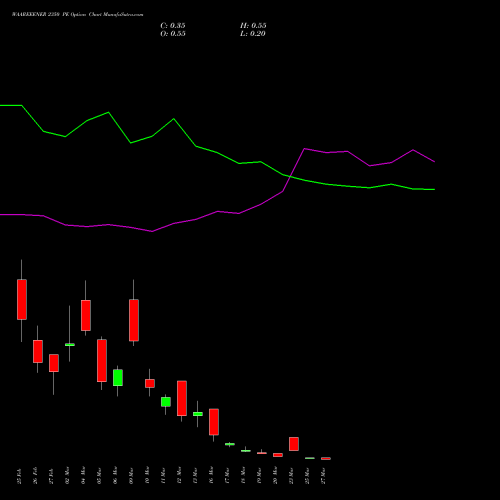Select the red candlestick above 23 Mar

pyautogui.click(x=294, y=444)
